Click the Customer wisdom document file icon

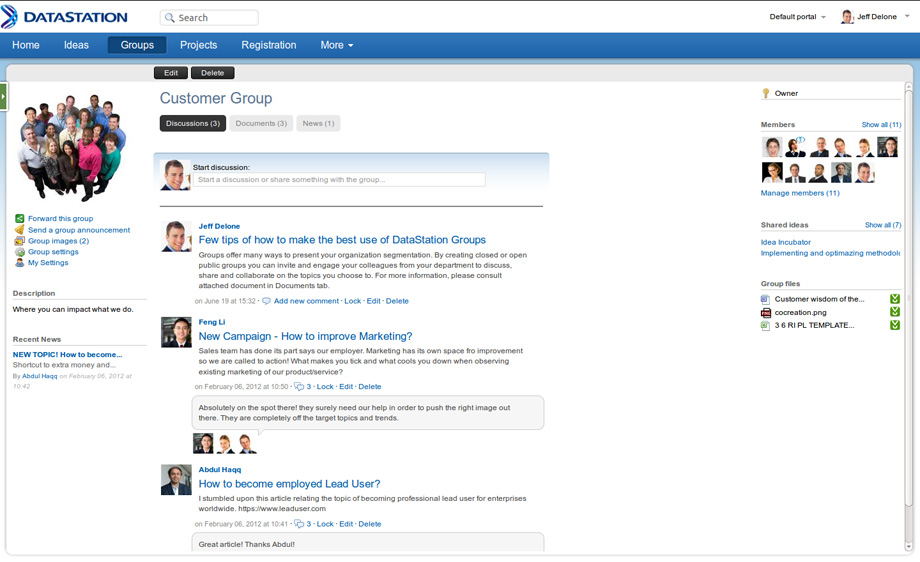766,299
